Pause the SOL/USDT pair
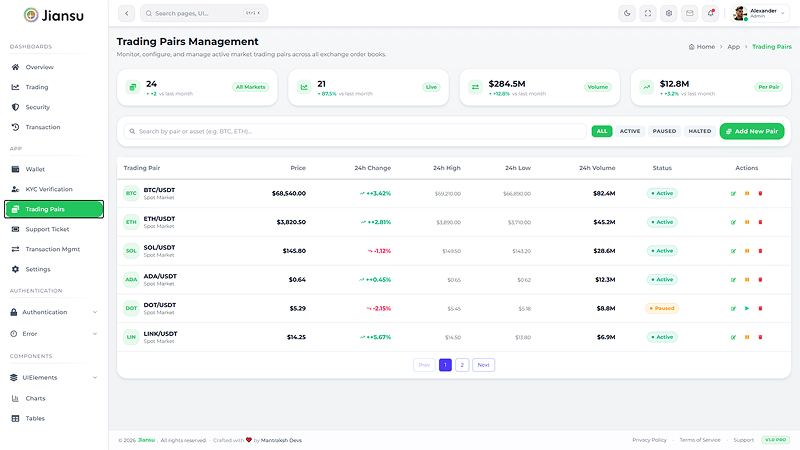800x450 pixels. [x=747, y=251]
